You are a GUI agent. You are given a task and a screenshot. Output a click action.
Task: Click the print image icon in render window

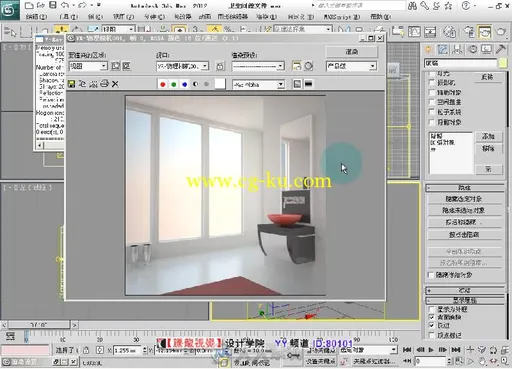click(x=104, y=84)
